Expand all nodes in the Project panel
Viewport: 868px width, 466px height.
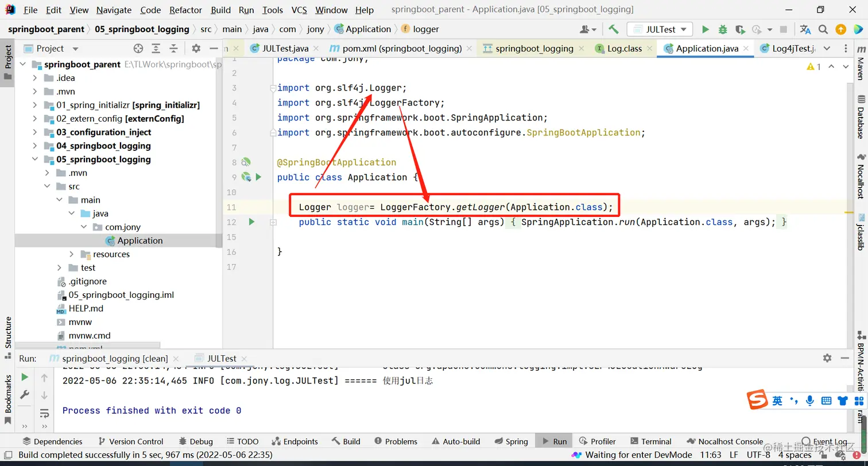pyautogui.click(x=157, y=49)
